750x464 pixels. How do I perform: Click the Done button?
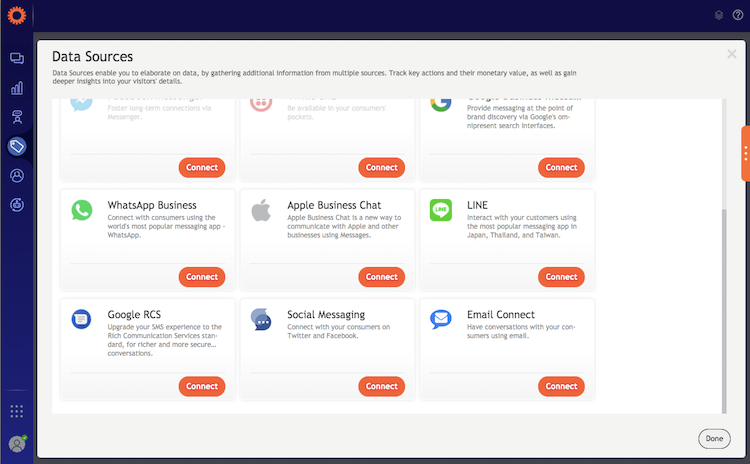714,439
